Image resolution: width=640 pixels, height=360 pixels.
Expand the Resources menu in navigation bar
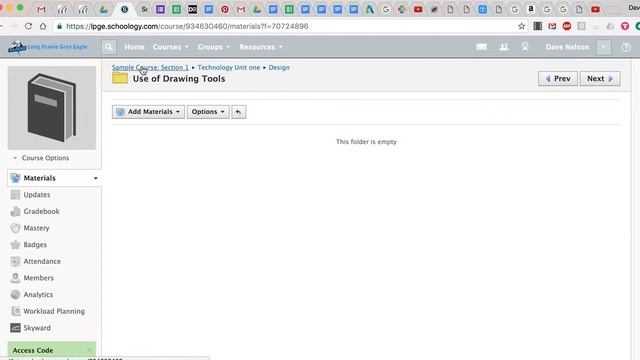(260, 47)
